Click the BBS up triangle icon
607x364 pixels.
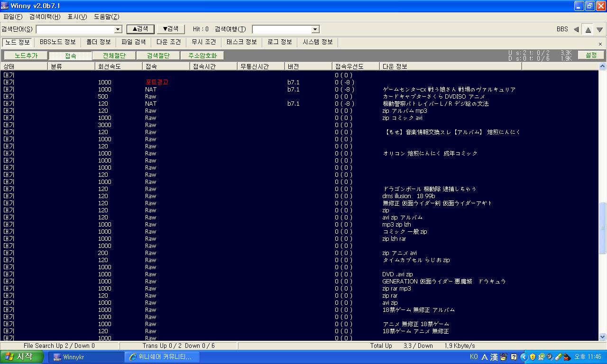[x=588, y=29]
